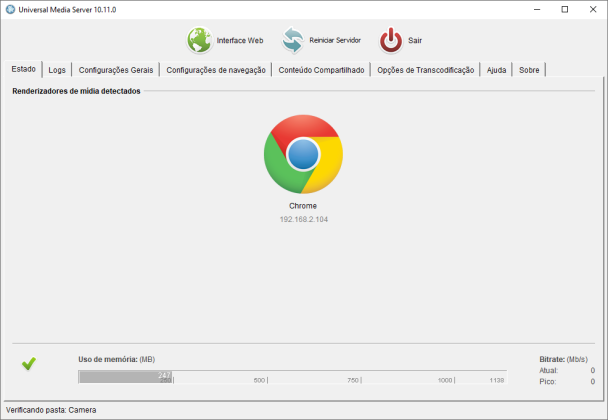Click the IP address 192.168.2.104
Screen dimensions: 608x420
(x=304, y=219)
